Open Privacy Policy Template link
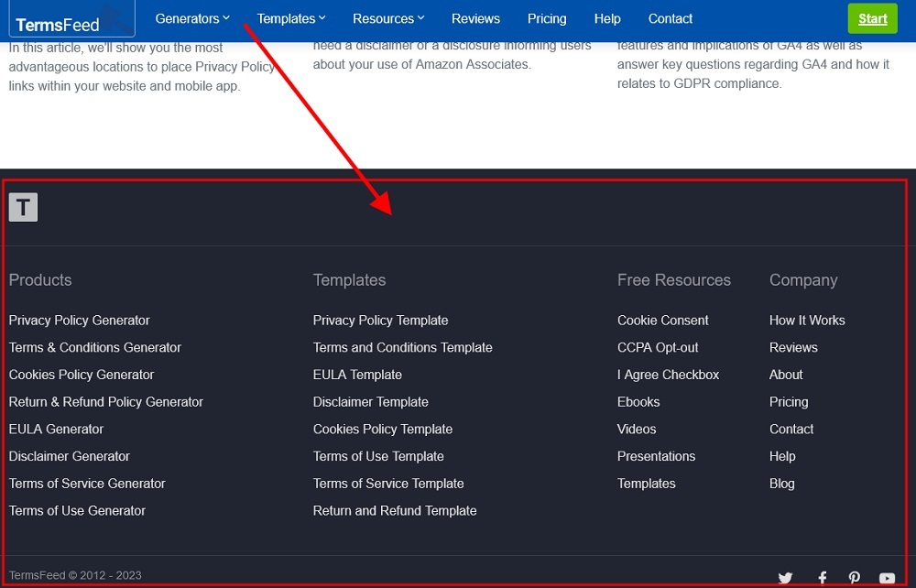The height and width of the screenshot is (588, 916). tap(381, 320)
